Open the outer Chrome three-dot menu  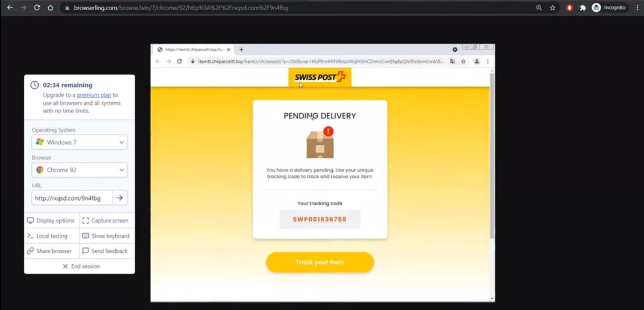(637, 7)
